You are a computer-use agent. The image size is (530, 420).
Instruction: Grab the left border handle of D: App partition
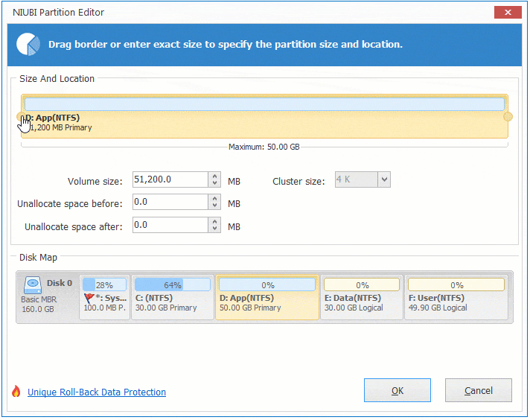click(20, 117)
